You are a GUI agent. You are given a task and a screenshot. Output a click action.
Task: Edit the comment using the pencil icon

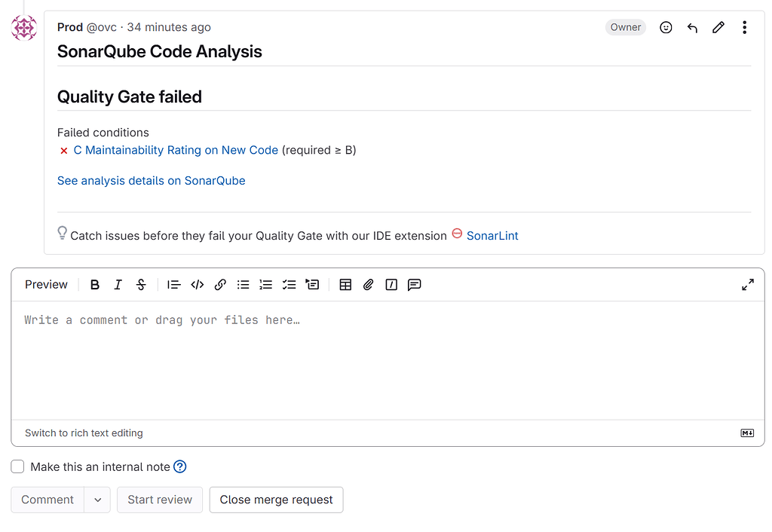pyautogui.click(x=718, y=27)
